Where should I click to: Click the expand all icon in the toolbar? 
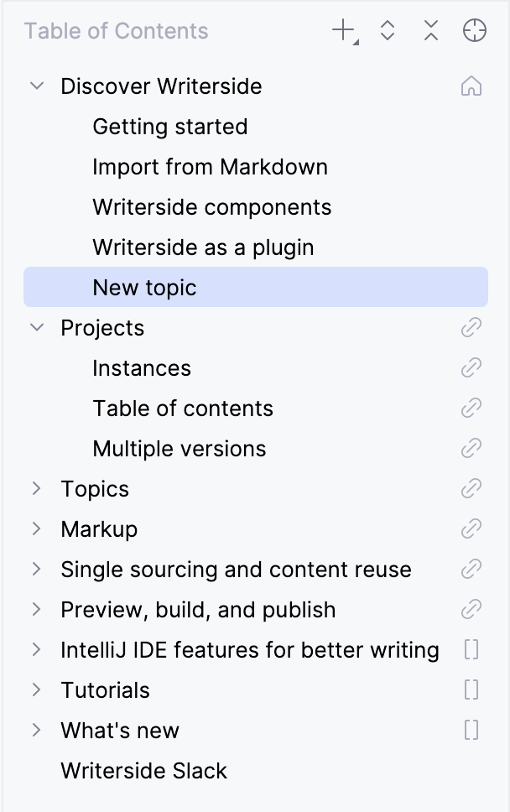tap(387, 31)
